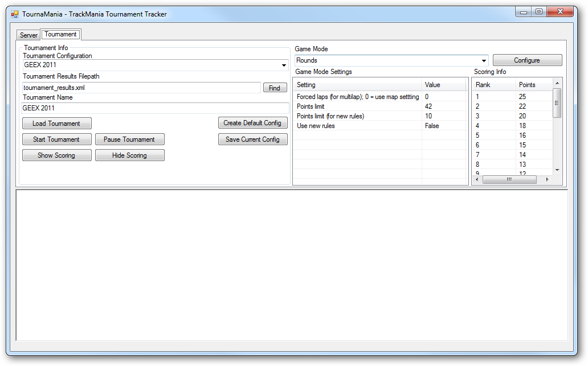Click Show Scoring button

click(56, 155)
